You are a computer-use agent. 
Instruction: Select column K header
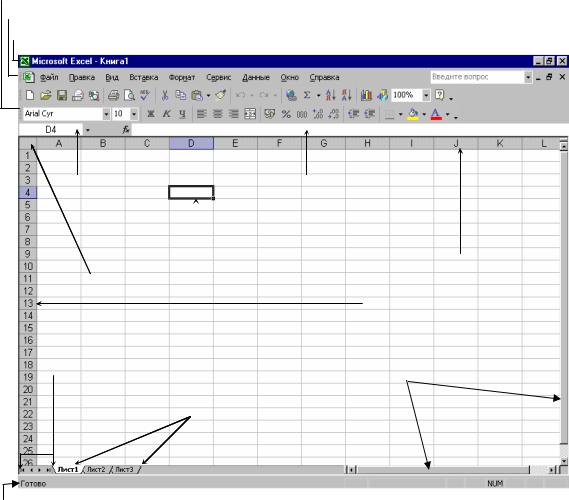click(x=500, y=143)
